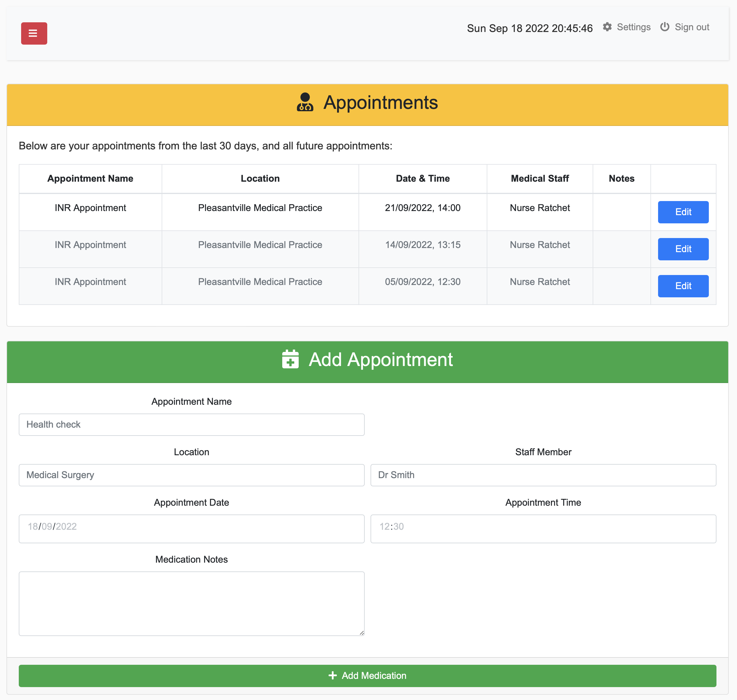This screenshot has width=737, height=700.
Task: Click the Medical Staff column header
Action: click(540, 179)
